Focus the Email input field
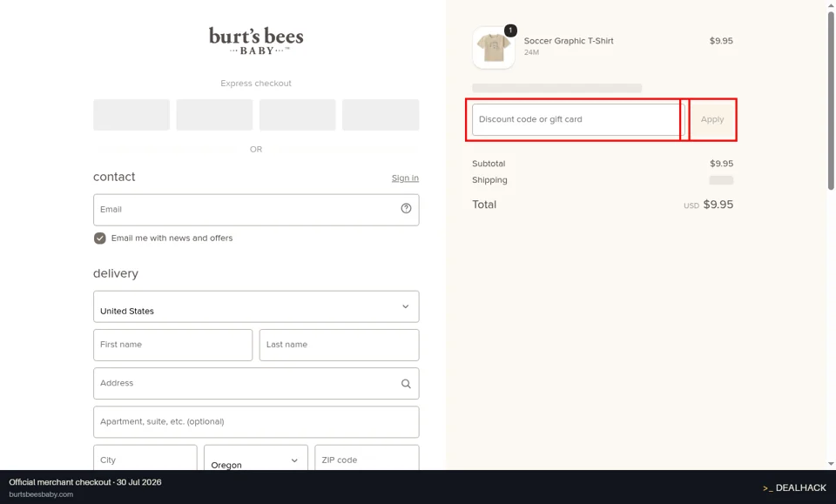Image resolution: width=836 pixels, height=504 pixels. [x=256, y=210]
